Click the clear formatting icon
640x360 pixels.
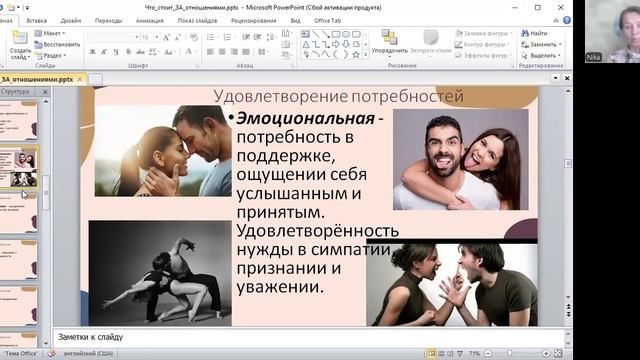click(194, 38)
